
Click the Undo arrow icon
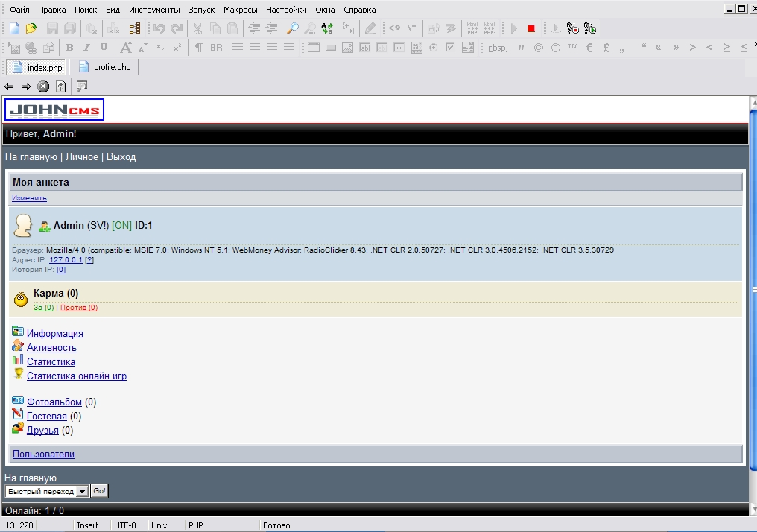[x=159, y=28]
